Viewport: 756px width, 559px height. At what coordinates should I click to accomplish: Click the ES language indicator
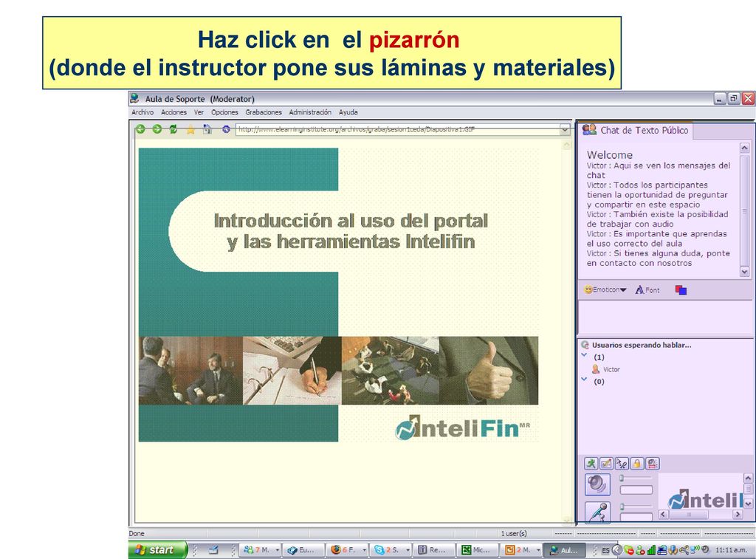coord(605,550)
